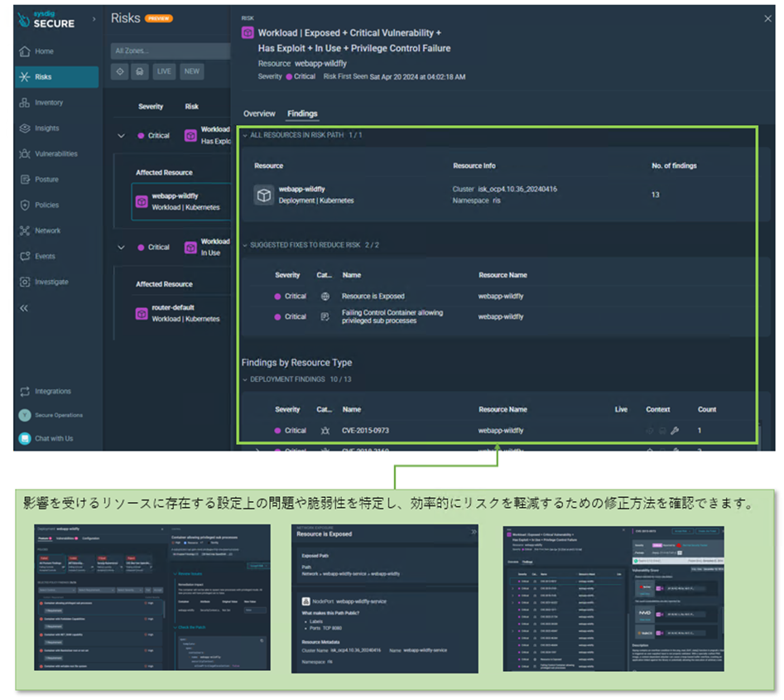Collapse the Deployment Findings section
This screenshot has height=700, width=784.
[245, 379]
